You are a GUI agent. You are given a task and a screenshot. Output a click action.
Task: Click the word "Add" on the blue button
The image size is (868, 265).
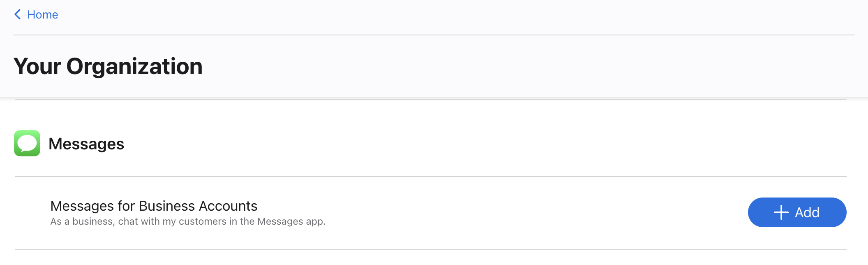pyautogui.click(x=807, y=212)
